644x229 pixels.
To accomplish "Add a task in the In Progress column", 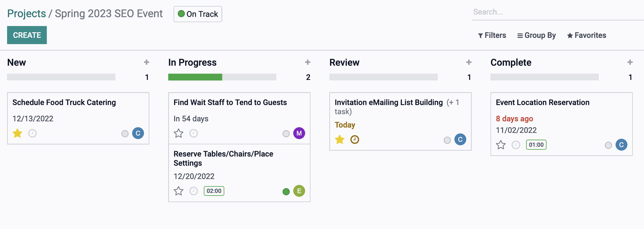I will click(x=308, y=62).
